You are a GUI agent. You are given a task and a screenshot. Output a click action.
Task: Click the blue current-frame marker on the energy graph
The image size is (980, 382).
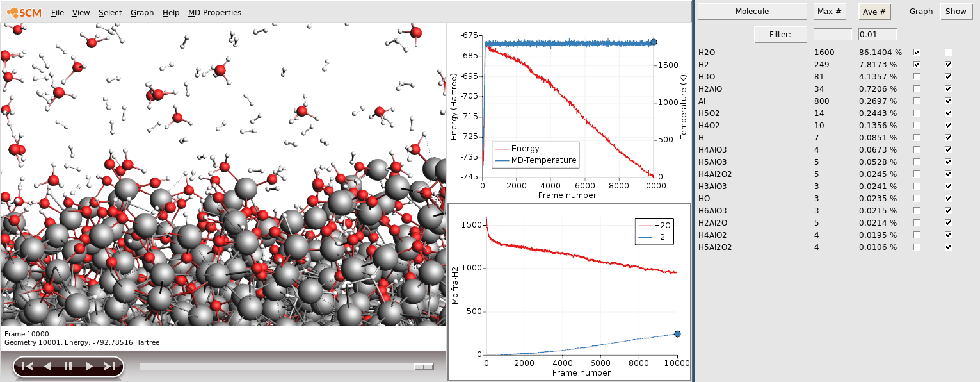[654, 42]
